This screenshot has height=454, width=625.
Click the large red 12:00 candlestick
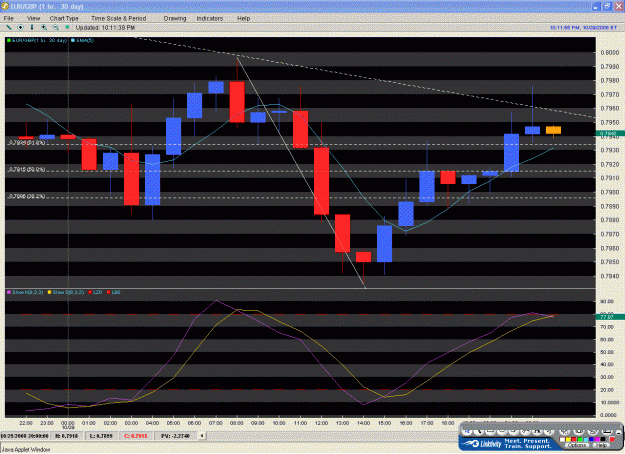[321, 181]
